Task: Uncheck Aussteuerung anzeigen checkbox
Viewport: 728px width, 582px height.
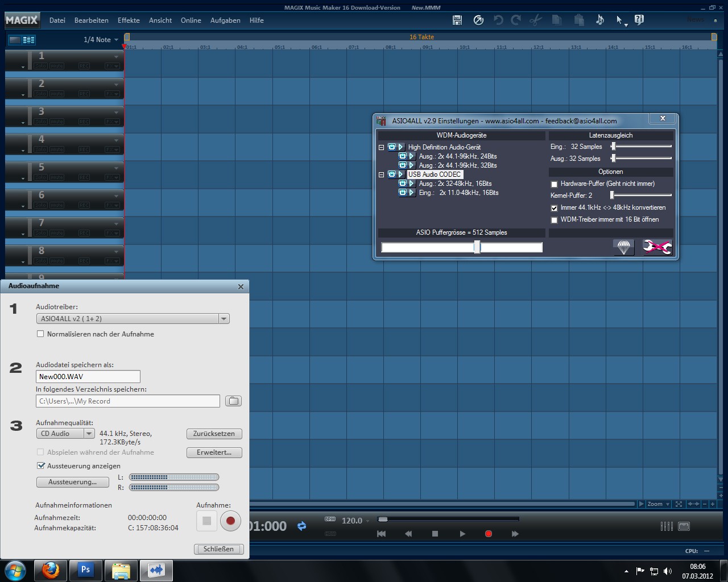Action: tap(41, 465)
